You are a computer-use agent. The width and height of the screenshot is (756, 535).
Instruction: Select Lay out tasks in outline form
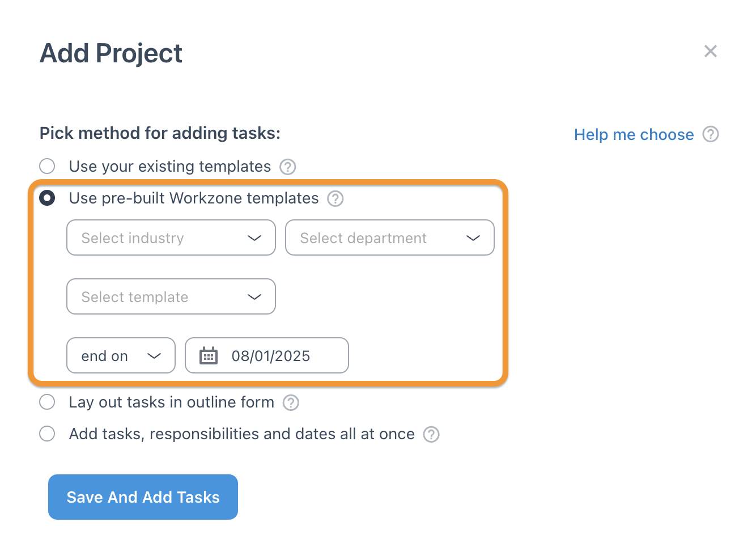(47, 402)
